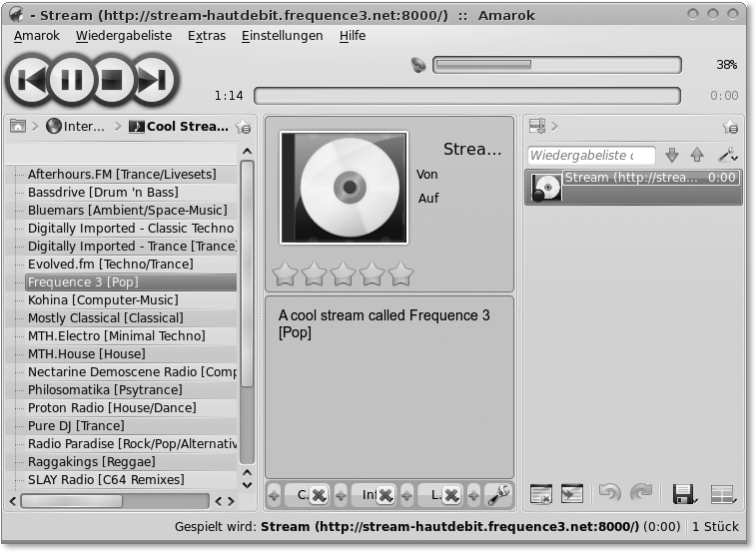Open the playlist layout menu icon
This screenshot has height=552, width=756.
coord(722,493)
